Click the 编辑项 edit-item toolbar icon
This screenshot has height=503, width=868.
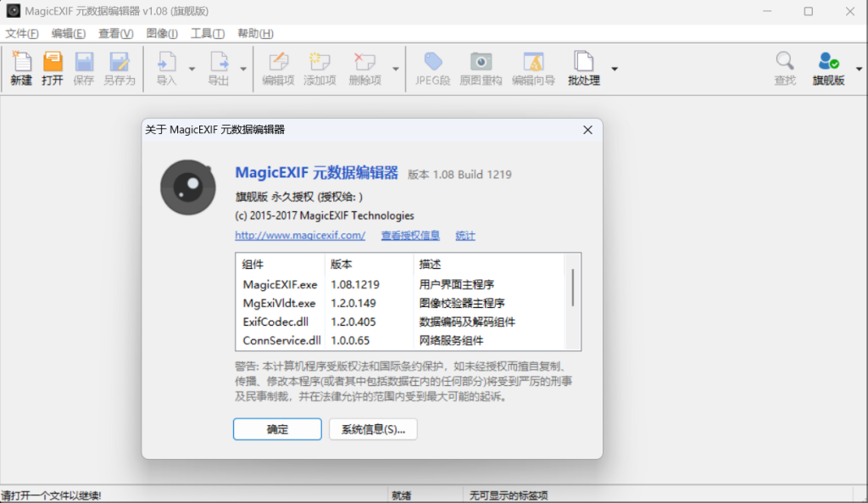[278, 68]
